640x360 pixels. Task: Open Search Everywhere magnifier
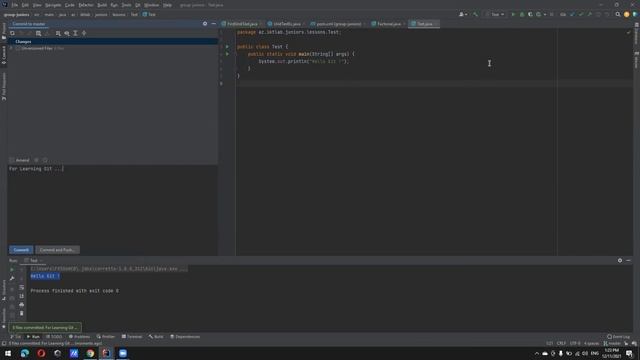(x=618, y=14)
